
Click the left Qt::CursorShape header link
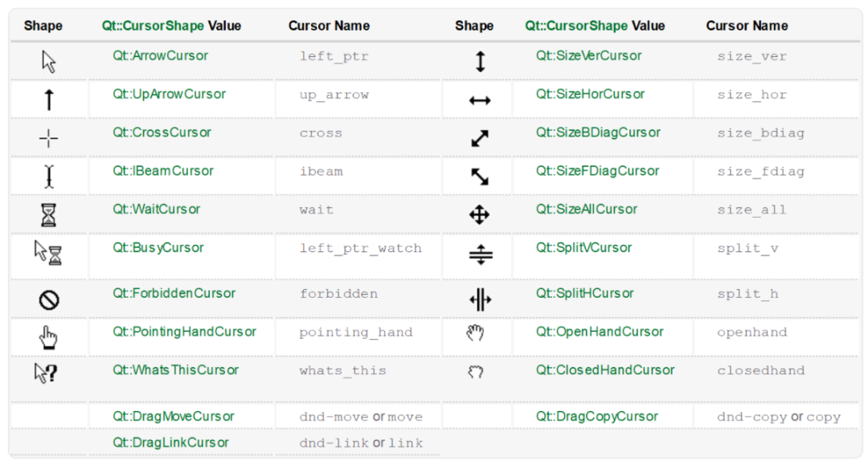click(x=153, y=26)
